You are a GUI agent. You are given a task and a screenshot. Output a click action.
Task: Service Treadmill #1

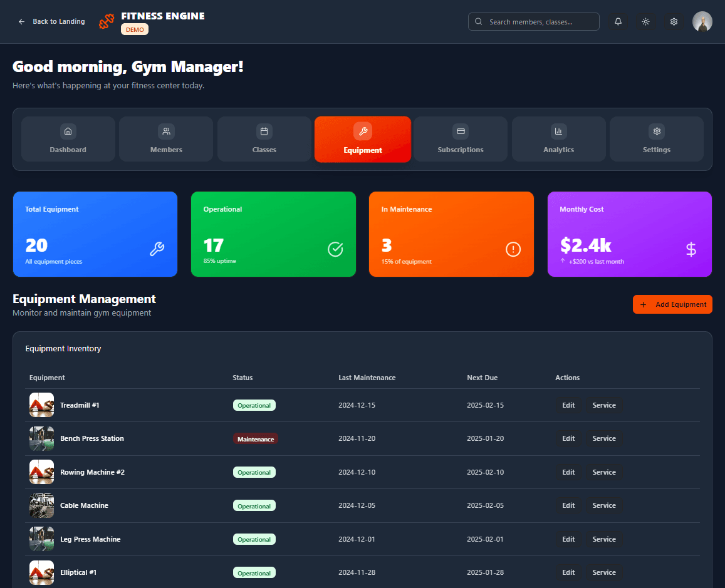pyautogui.click(x=604, y=405)
